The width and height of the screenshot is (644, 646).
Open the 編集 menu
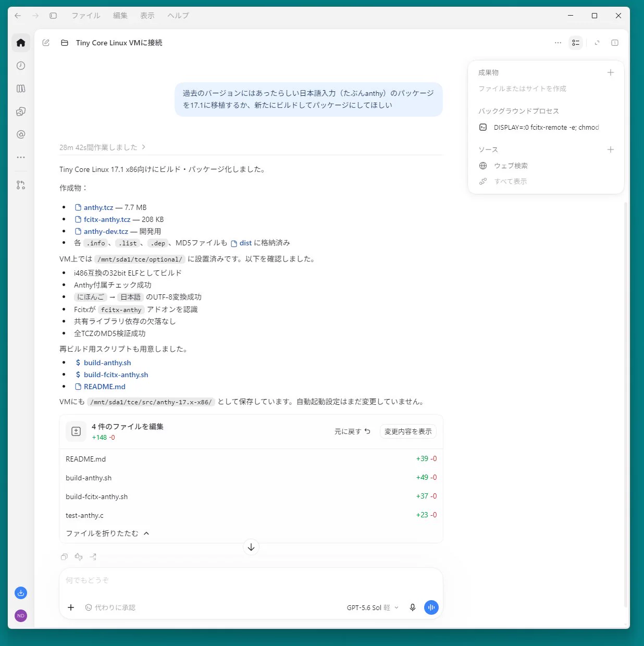click(120, 16)
